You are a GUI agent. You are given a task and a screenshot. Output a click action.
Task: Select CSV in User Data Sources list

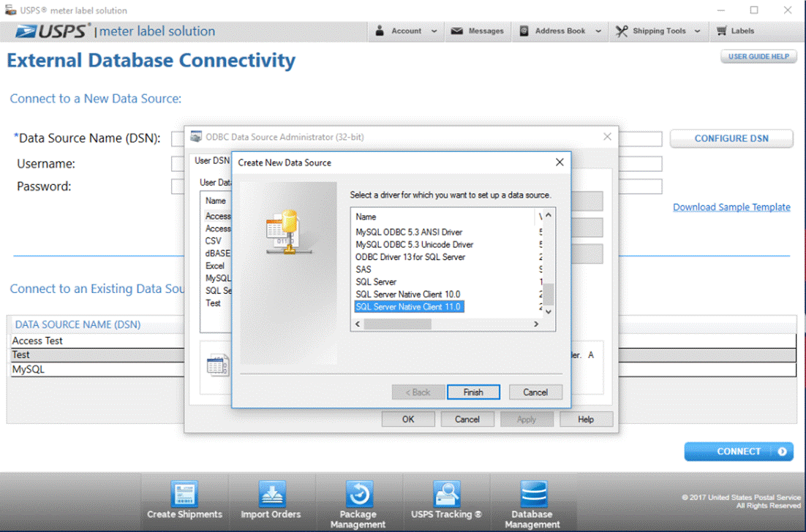214,241
